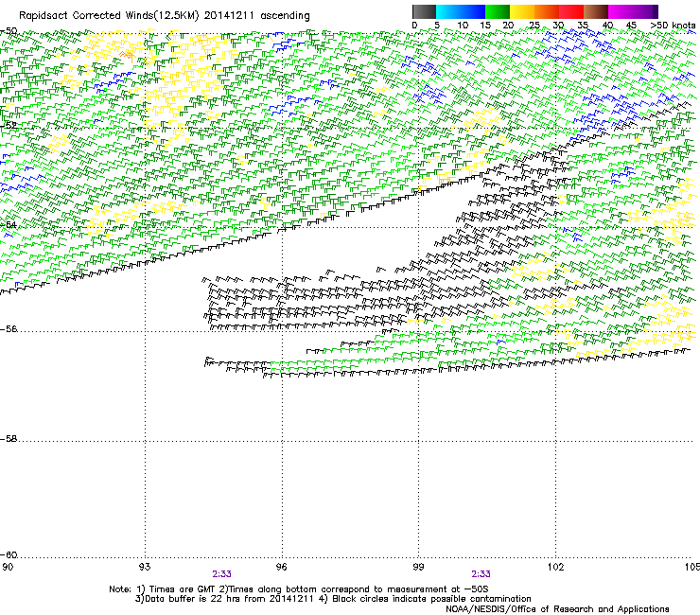Select the 'Data buffer is 22 hrs' note line

pyautogui.click(x=333, y=599)
